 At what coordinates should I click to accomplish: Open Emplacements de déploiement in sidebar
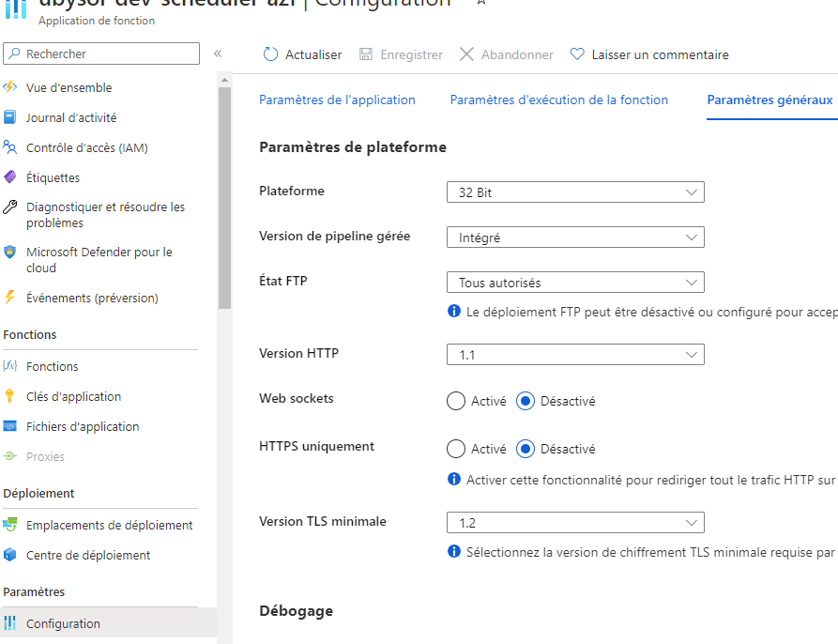(x=109, y=525)
